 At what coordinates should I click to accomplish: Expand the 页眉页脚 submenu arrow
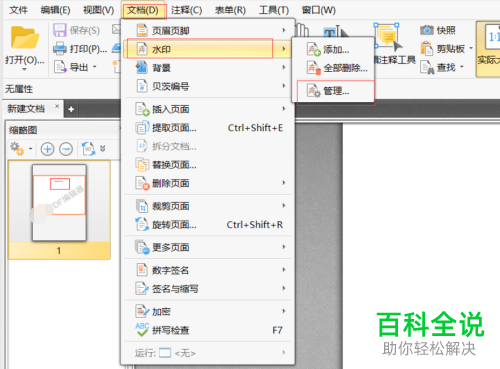(x=284, y=30)
